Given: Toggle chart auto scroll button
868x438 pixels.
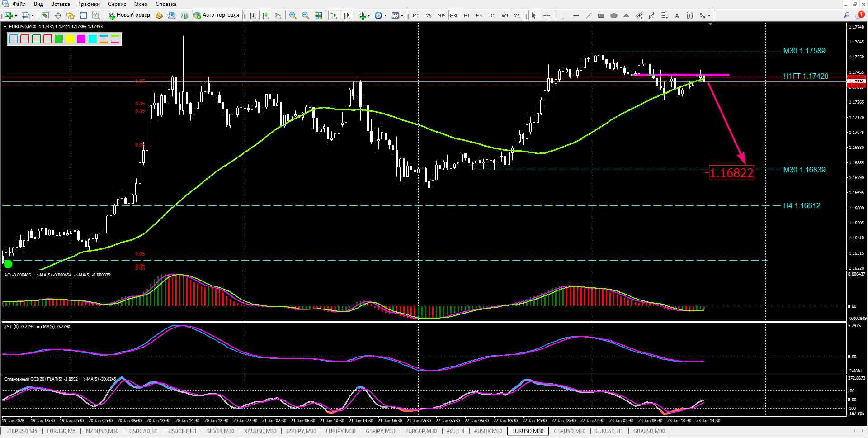Looking at the screenshot, I should click(x=334, y=15).
